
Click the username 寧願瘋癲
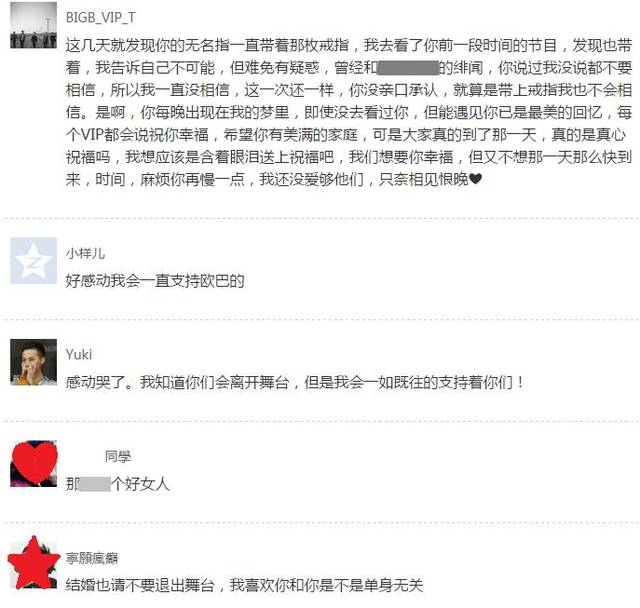tap(92, 558)
